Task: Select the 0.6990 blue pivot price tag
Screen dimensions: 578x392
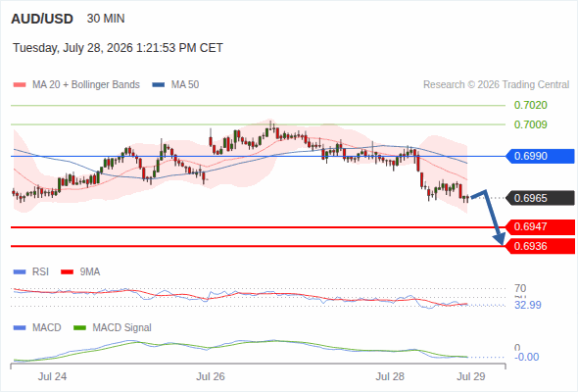Action: [539, 157]
